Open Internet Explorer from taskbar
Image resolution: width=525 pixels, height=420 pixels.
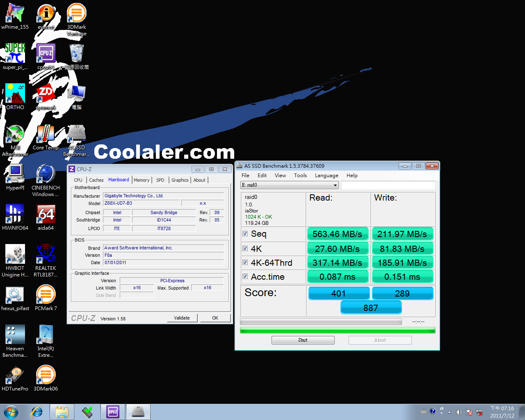tap(37, 412)
